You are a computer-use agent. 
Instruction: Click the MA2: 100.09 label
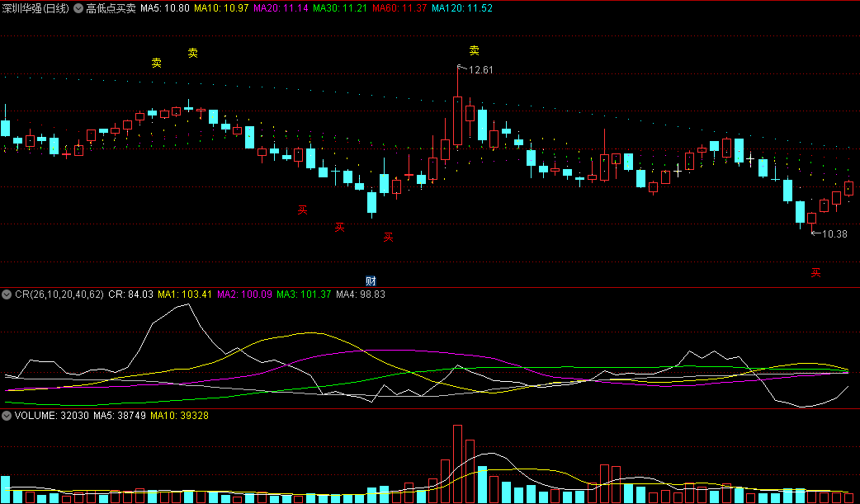(x=244, y=294)
